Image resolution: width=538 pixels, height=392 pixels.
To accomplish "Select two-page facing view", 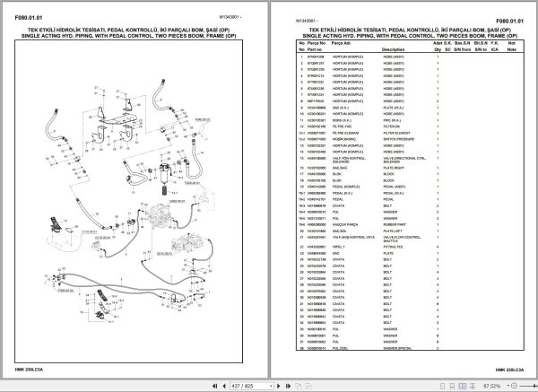I will (463, 386).
